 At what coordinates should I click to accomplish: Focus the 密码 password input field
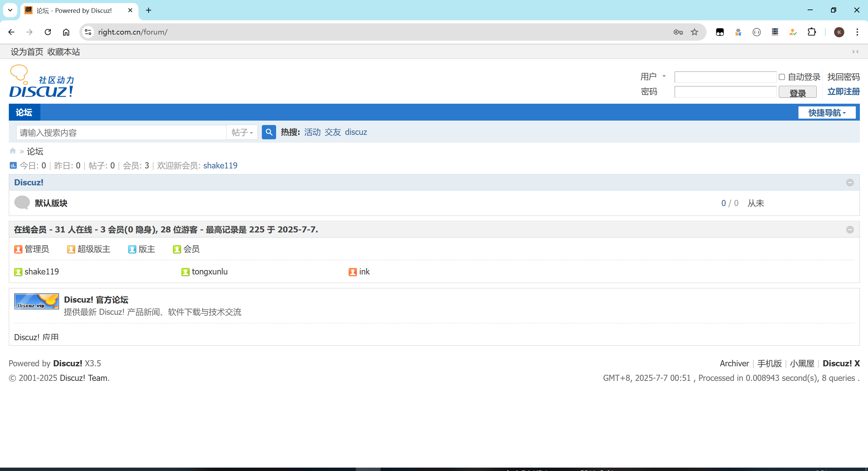pos(726,92)
